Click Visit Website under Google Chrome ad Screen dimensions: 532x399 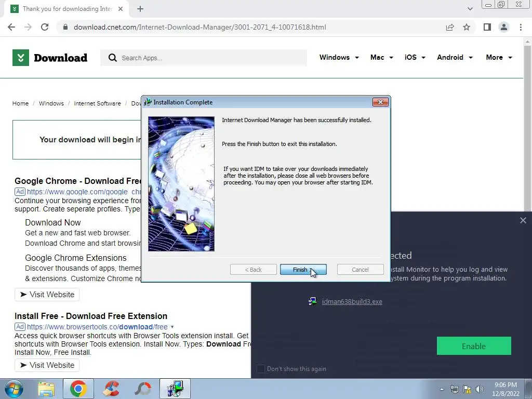click(x=47, y=295)
